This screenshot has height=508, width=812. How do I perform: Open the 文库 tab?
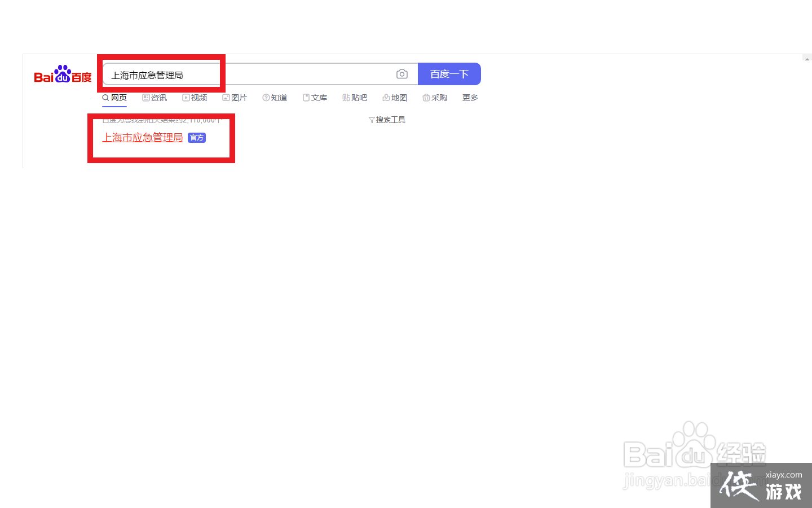click(x=315, y=98)
